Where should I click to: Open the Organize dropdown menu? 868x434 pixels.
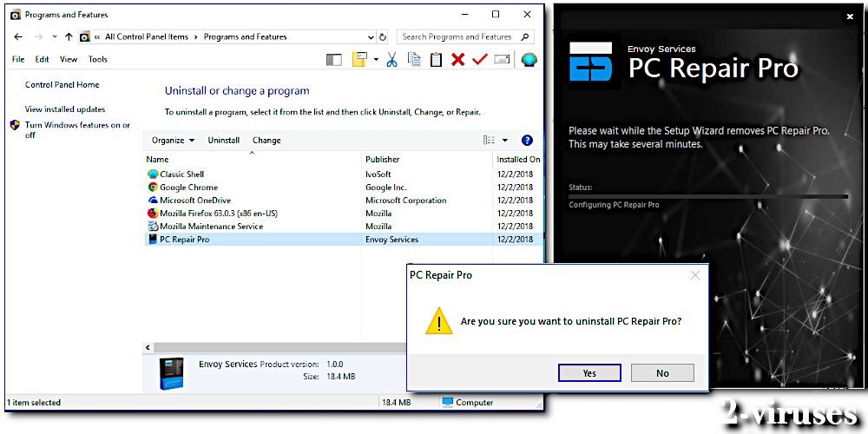click(x=174, y=140)
